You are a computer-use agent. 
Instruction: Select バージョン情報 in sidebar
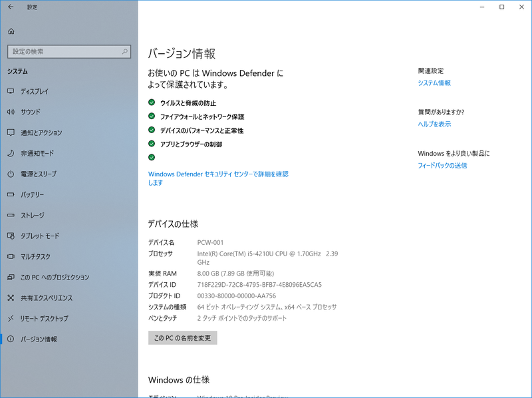tap(69, 339)
